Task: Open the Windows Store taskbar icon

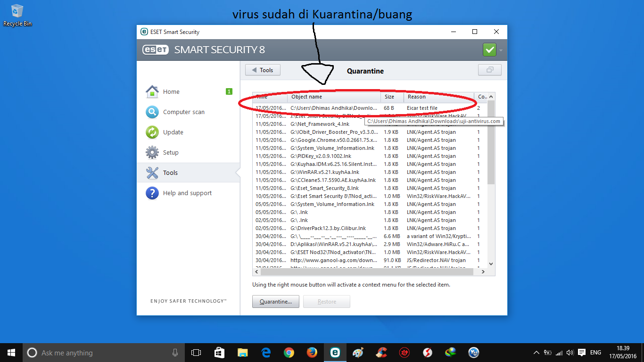Action: point(219,353)
